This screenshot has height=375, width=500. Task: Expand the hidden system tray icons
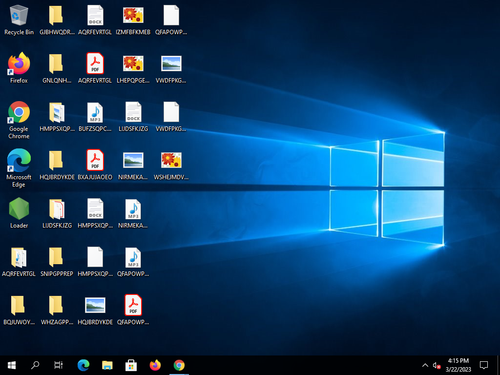(425, 365)
